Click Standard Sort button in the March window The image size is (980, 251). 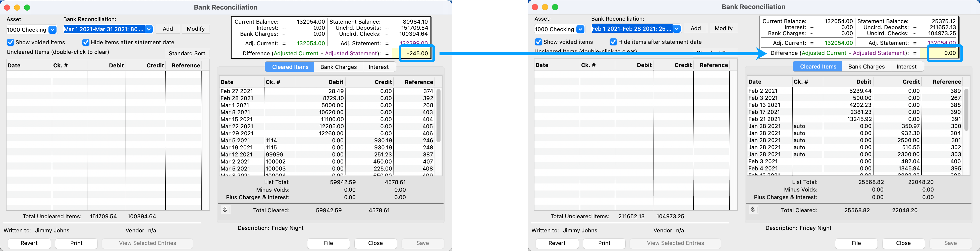tap(187, 53)
